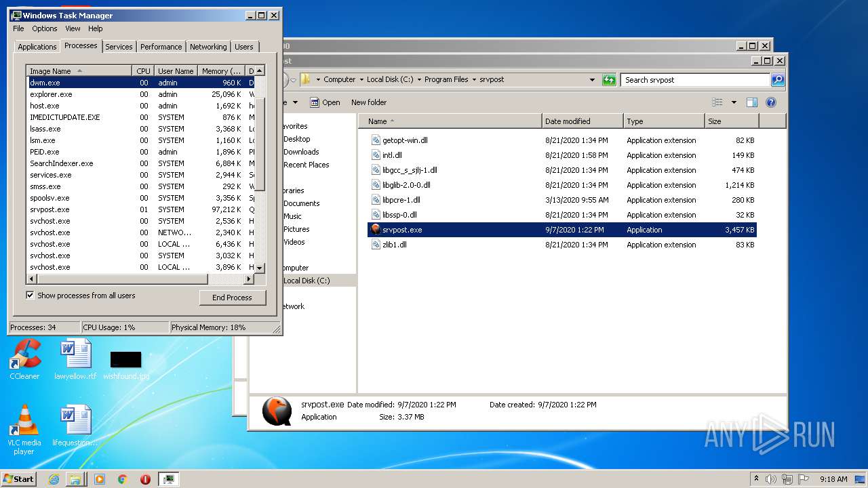Select PEiD.exe process row
868x488 pixels.
tap(140, 152)
